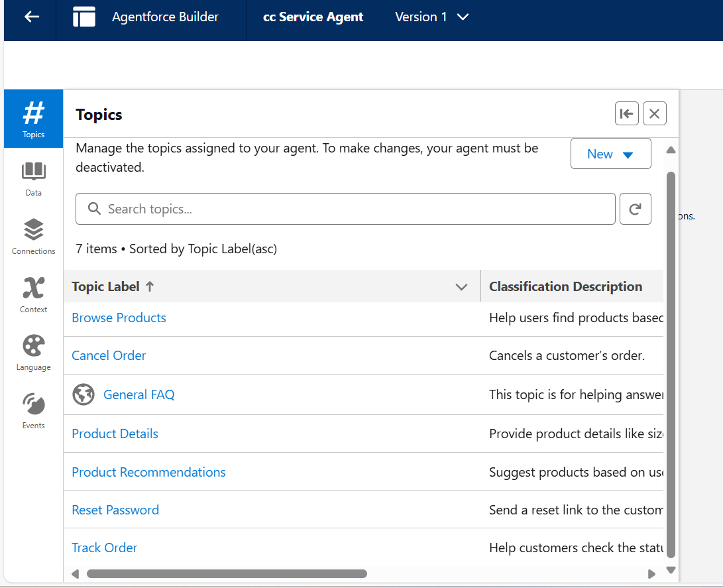Open the Agentforce Builder app icon
The height and width of the screenshot is (588, 723).
click(84, 17)
